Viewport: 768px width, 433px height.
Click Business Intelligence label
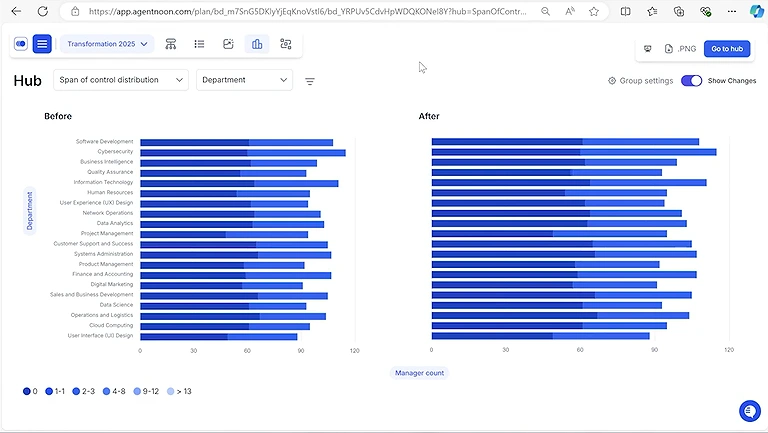pyautogui.click(x=107, y=162)
